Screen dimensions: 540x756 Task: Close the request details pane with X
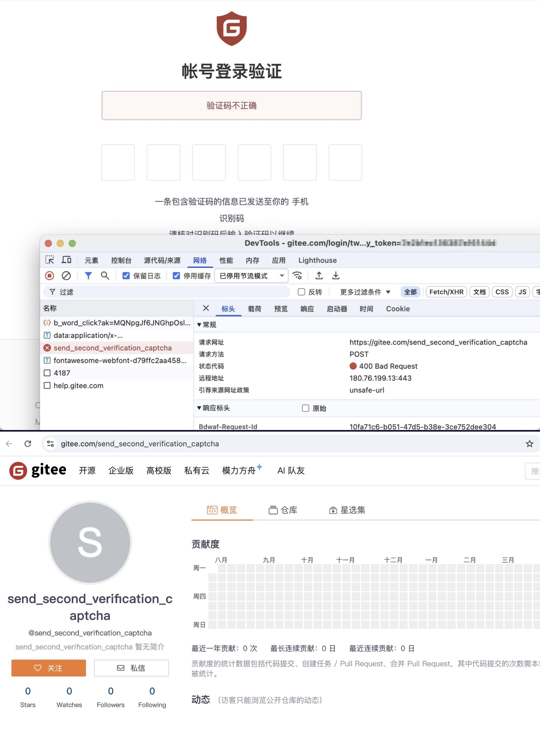click(x=206, y=308)
